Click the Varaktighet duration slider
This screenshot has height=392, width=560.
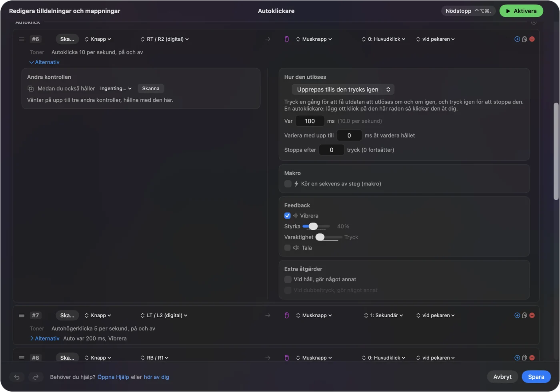[x=329, y=237]
